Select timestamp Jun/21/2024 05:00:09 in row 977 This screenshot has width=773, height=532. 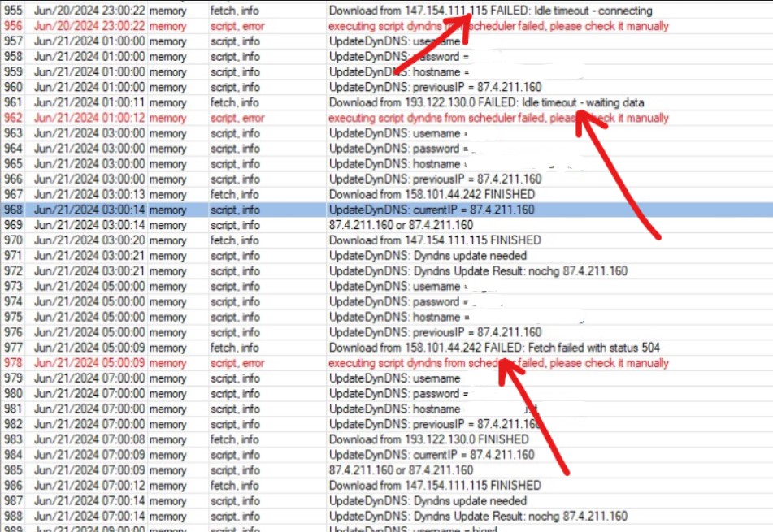pyautogui.click(x=89, y=348)
